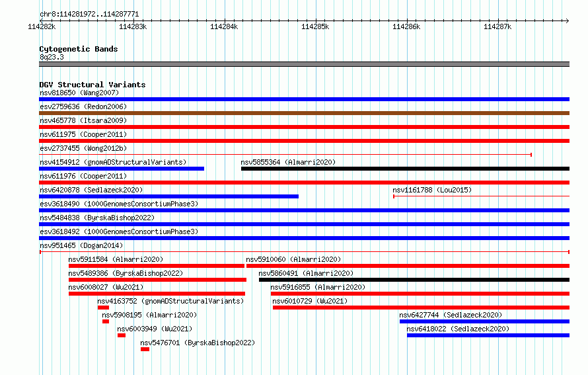Open nsv5489386 (ByrskaBishop2022) label
588x375 pixels.
point(126,273)
